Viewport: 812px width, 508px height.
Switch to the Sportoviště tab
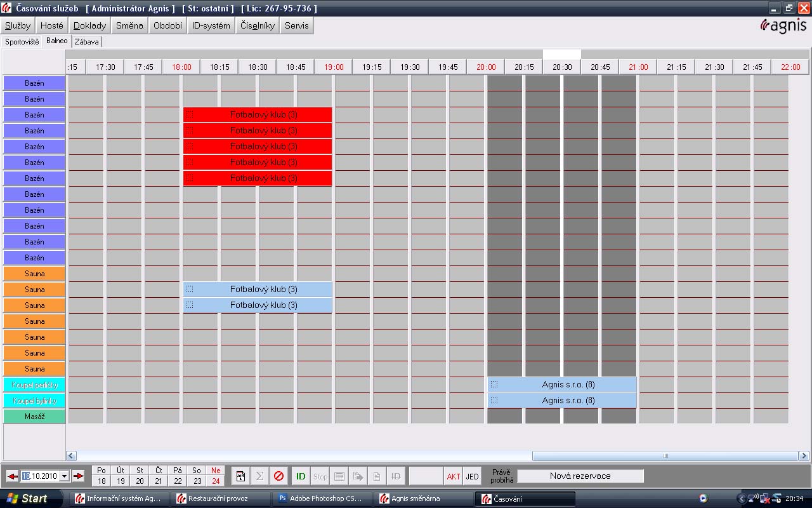click(22, 42)
